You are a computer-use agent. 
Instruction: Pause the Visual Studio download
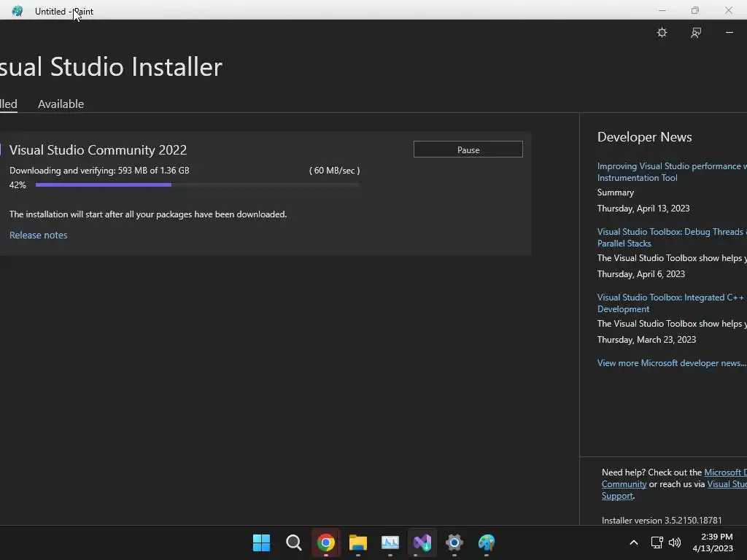click(x=468, y=149)
